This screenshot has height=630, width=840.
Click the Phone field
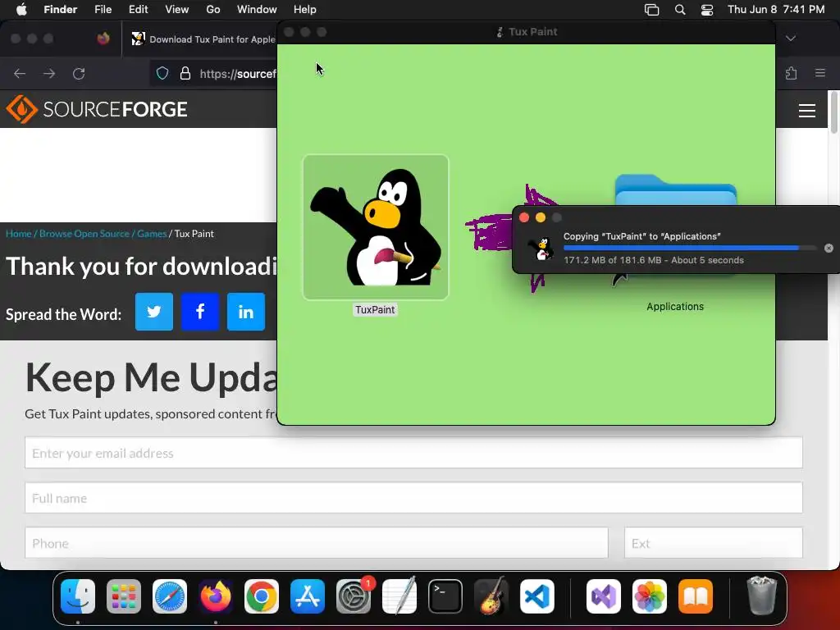[317, 543]
